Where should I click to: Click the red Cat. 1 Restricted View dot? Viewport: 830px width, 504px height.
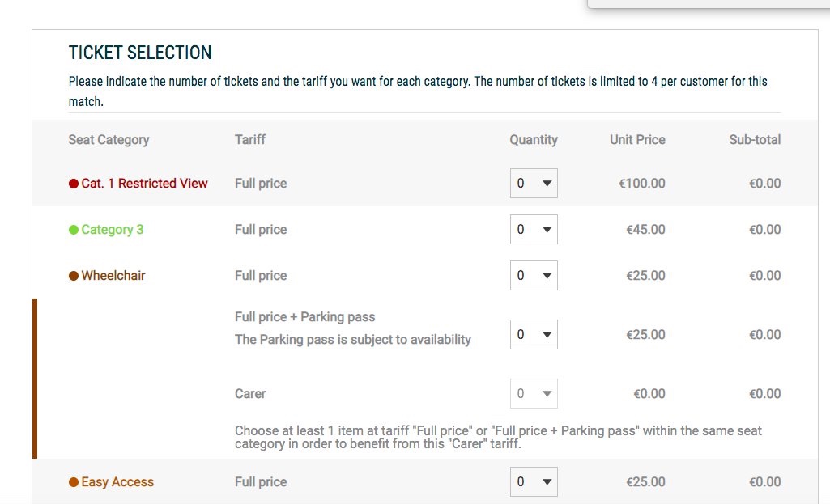click(74, 184)
